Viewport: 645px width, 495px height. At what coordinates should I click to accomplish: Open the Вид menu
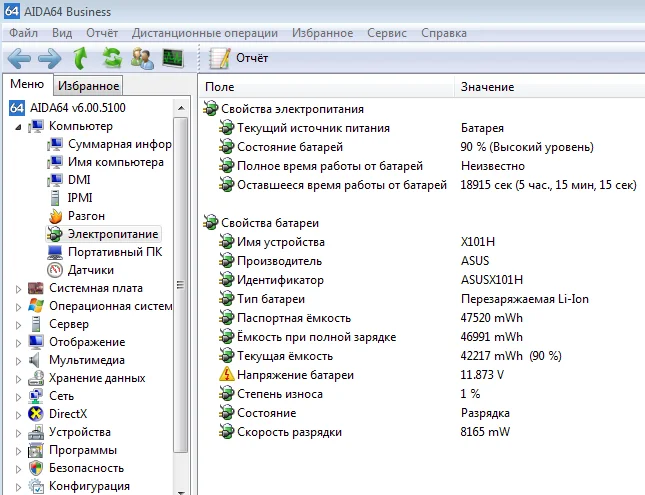pyautogui.click(x=62, y=33)
